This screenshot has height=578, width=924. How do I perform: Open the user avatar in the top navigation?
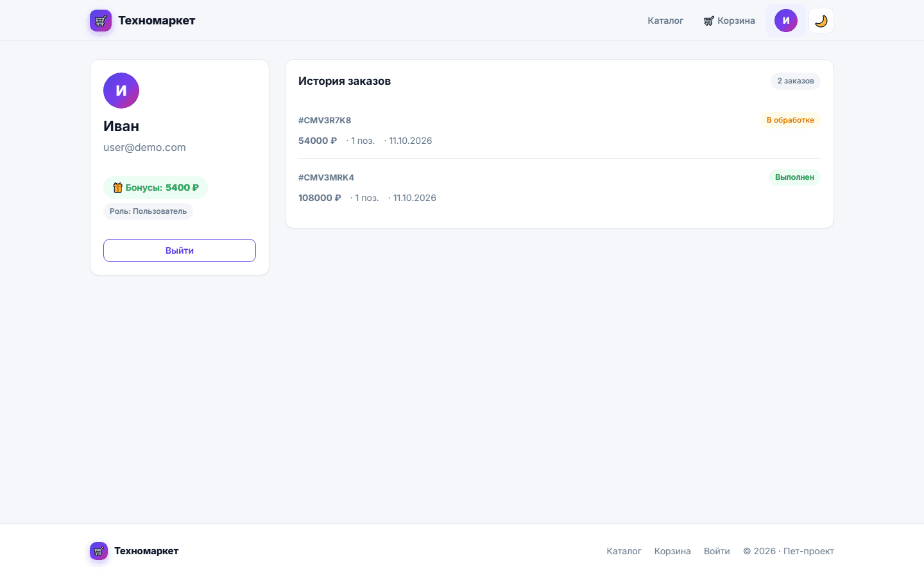pyautogui.click(x=786, y=21)
